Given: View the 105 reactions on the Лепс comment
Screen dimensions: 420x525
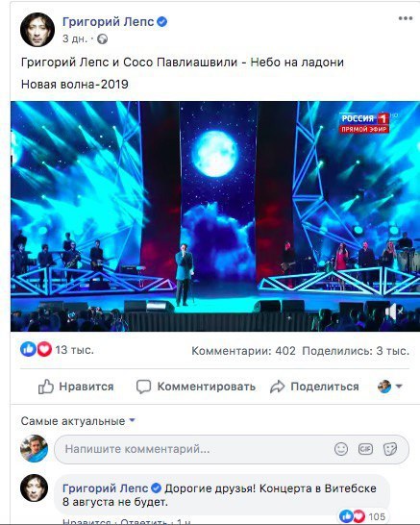Looking at the screenshot, I should pyautogui.click(x=362, y=516).
